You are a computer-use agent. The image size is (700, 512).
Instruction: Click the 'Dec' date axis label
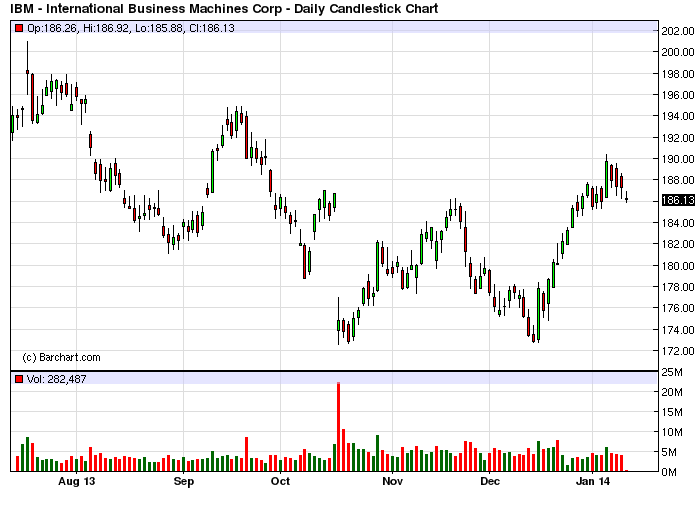pyautogui.click(x=490, y=481)
